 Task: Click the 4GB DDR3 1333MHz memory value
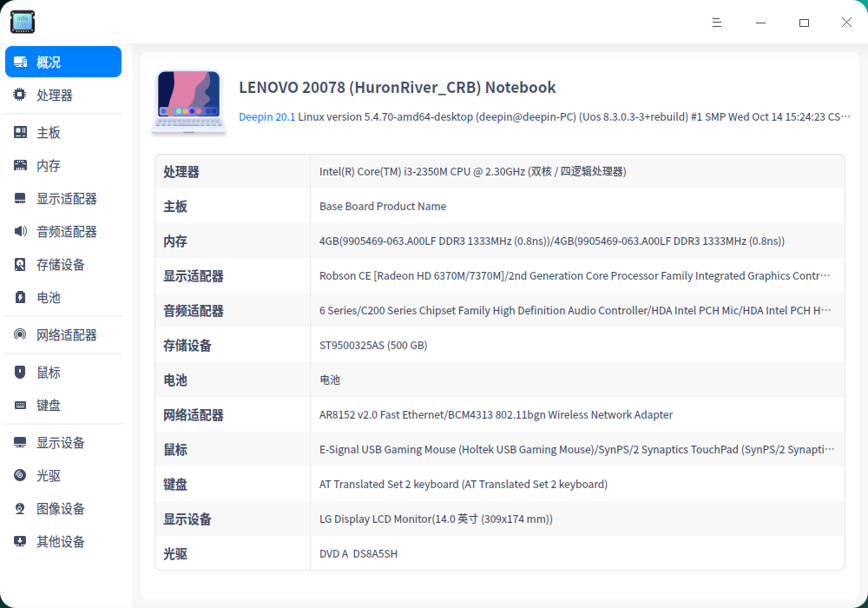click(552, 241)
